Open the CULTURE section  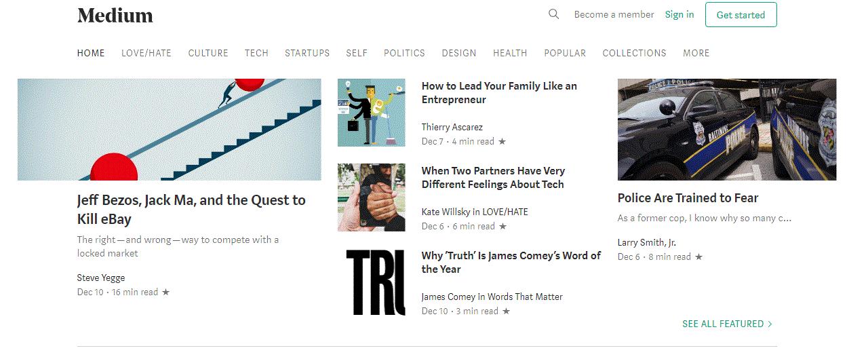tap(208, 53)
